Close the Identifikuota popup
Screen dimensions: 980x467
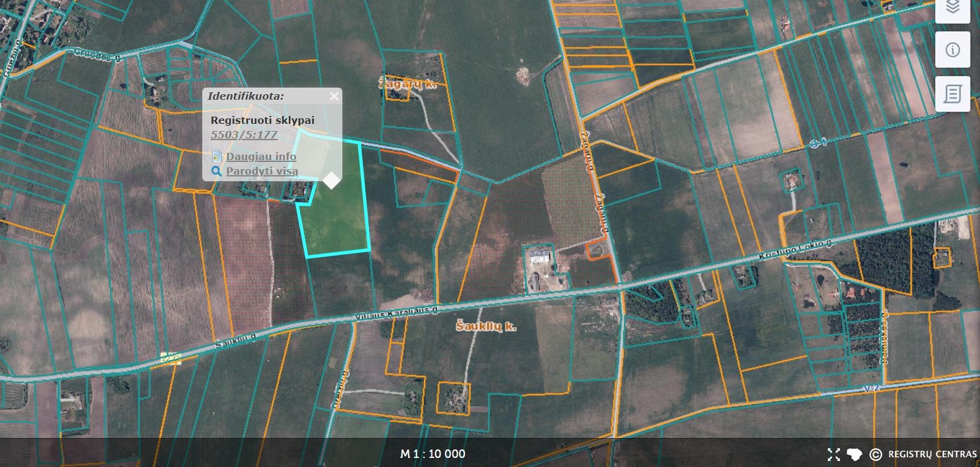[335, 95]
